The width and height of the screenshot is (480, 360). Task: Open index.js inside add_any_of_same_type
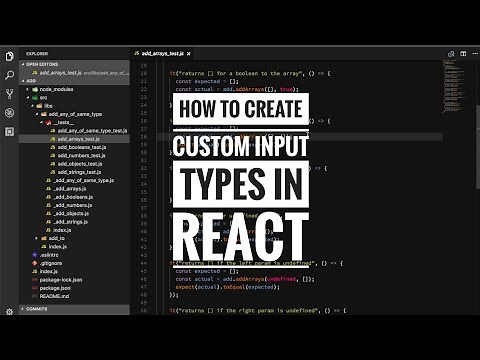[74, 230]
